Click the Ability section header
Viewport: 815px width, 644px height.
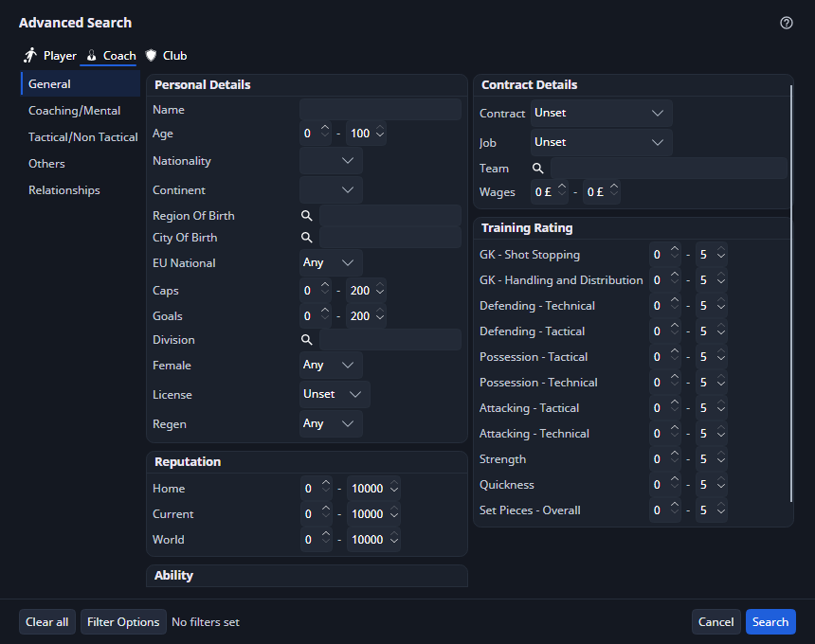click(307, 576)
